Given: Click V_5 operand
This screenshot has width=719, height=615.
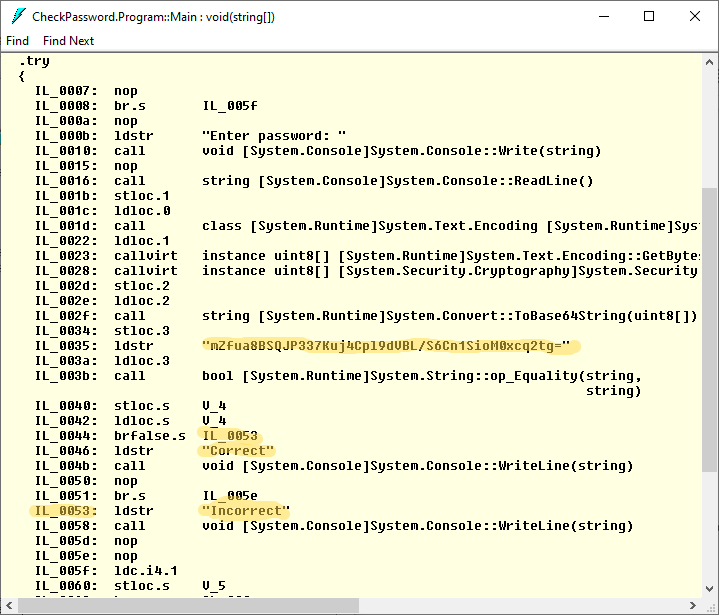Looking at the screenshot, I should [214, 586].
